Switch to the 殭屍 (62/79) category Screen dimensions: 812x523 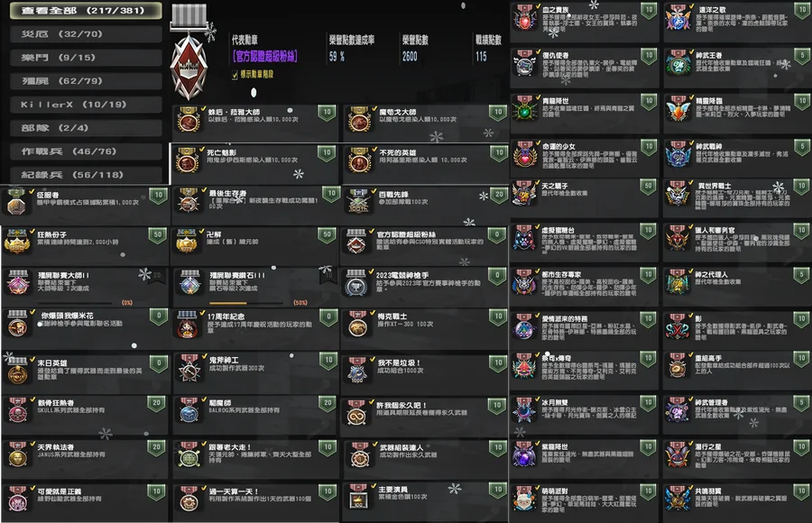(x=86, y=81)
